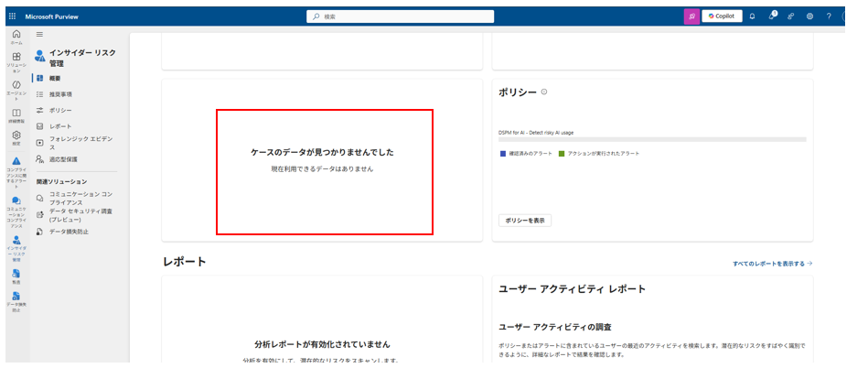Collapse the navigation with hamburger icon
The width and height of the screenshot is (868, 368).
click(39, 35)
